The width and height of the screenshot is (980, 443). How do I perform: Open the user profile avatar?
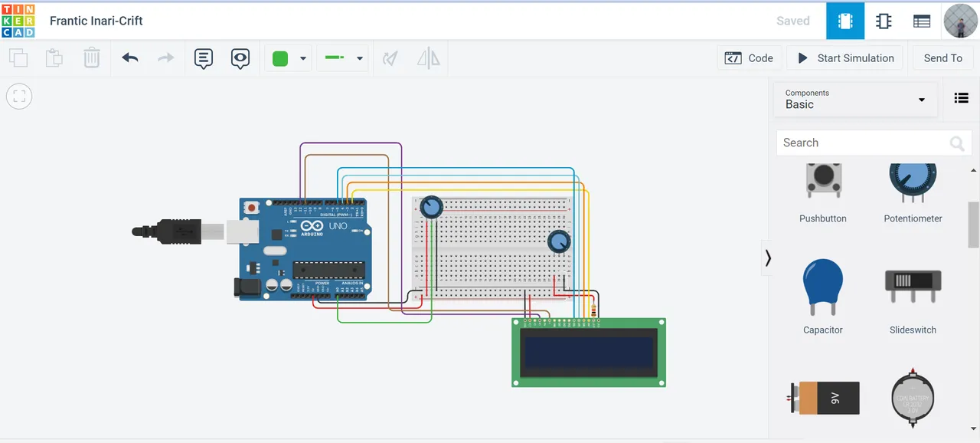[960, 21]
